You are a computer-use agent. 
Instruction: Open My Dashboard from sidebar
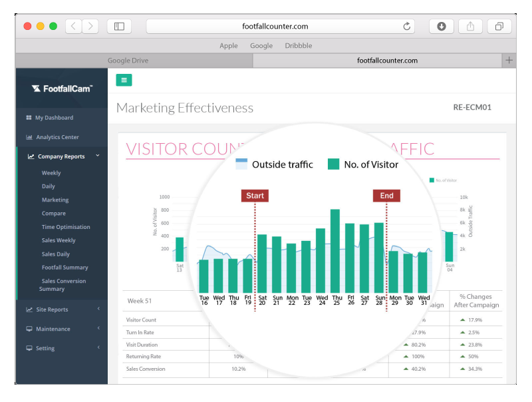click(x=53, y=118)
